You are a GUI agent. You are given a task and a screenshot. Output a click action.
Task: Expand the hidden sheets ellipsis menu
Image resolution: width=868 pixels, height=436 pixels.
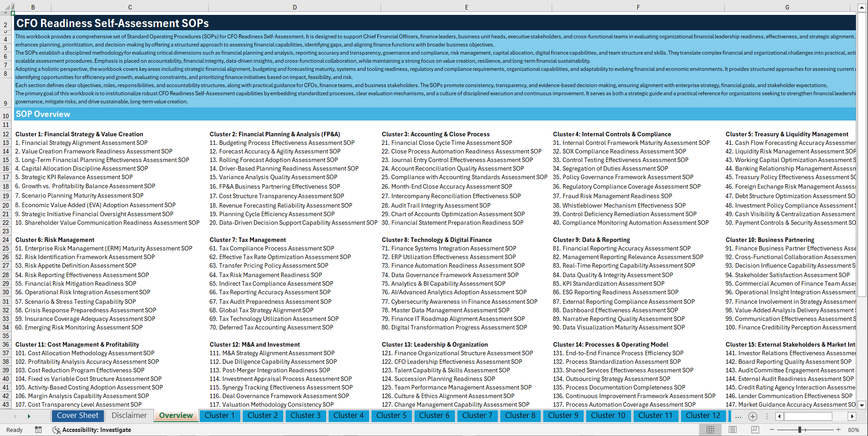(738, 416)
